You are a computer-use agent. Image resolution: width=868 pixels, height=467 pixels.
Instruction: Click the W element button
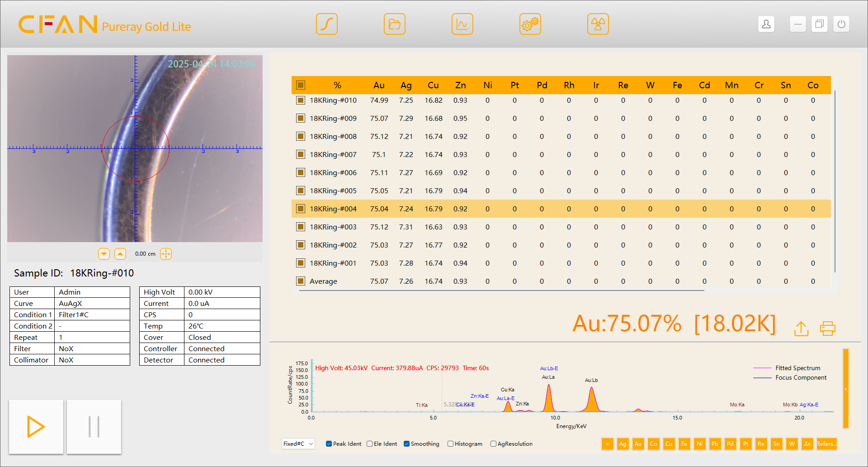click(792, 444)
